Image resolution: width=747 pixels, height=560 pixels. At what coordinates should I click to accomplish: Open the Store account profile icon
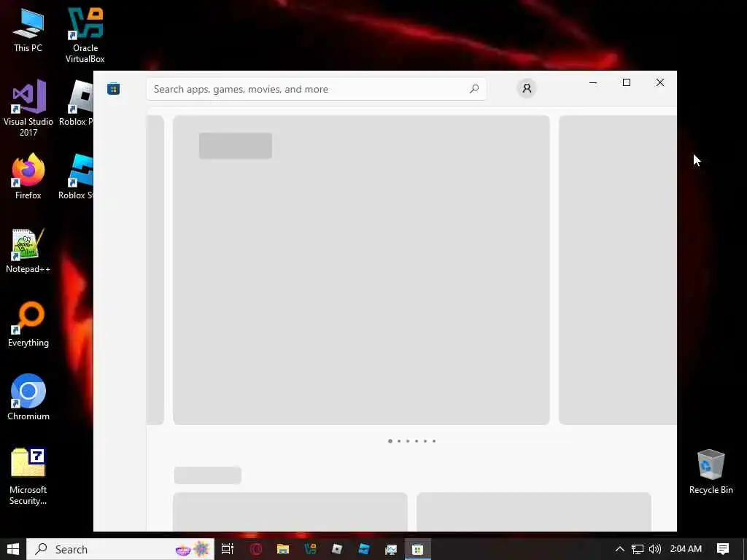[x=527, y=88]
